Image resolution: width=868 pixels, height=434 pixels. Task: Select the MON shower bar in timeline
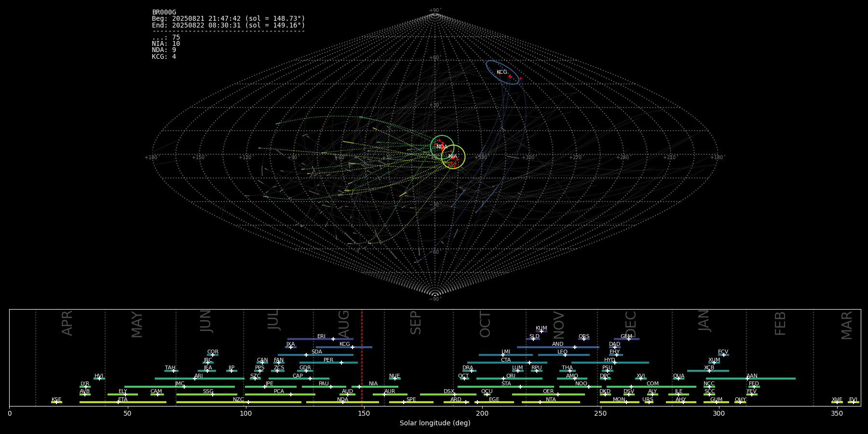619,402
